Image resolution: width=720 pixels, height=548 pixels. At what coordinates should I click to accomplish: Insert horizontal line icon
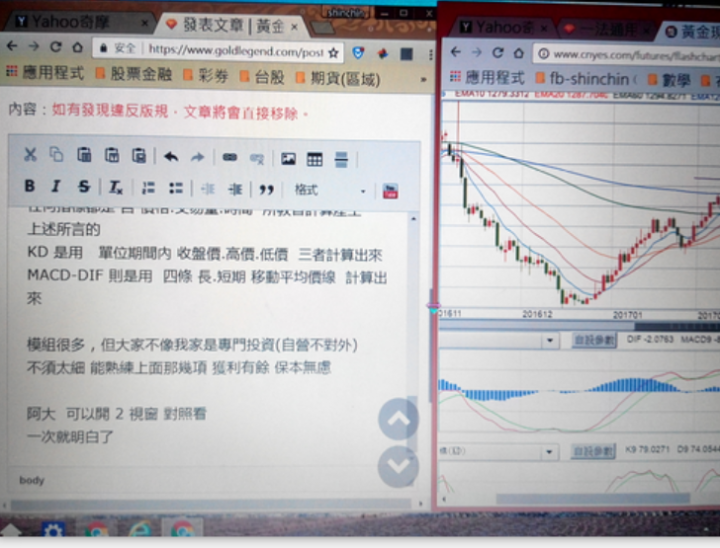click(341, 159)
